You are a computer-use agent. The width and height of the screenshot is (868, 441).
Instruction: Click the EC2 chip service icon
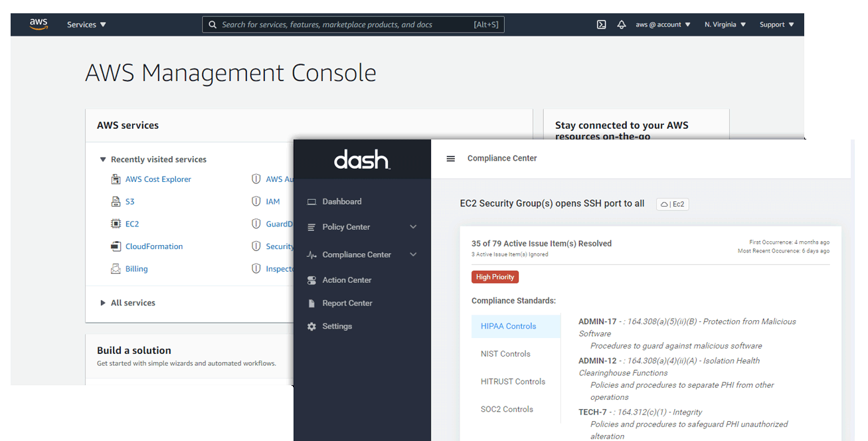point(115,224)
